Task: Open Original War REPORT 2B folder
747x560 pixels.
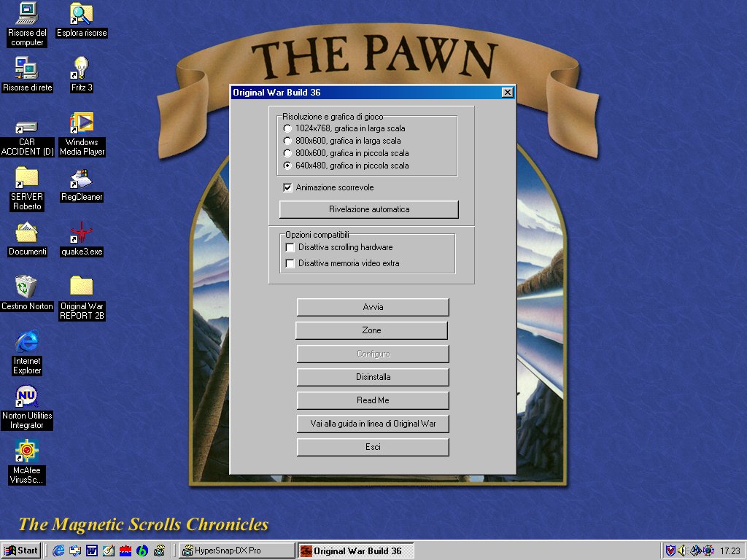Action: [x=82, y=298]
